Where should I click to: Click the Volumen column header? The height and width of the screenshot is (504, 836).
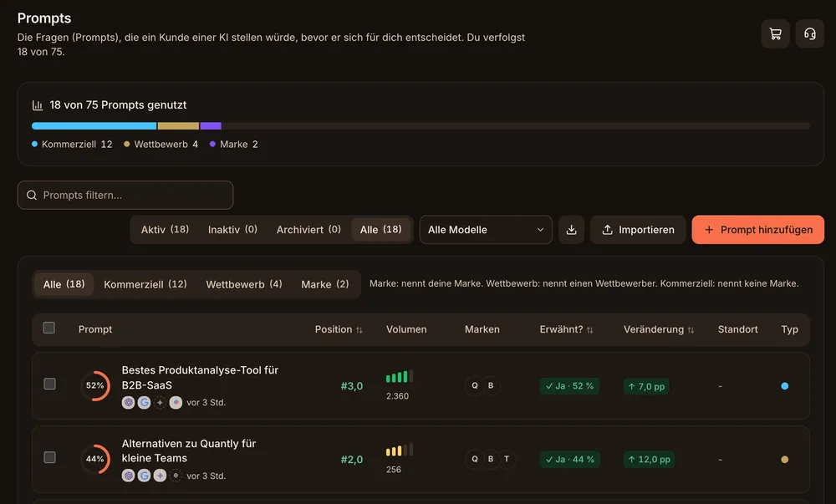tap(406, 329)
